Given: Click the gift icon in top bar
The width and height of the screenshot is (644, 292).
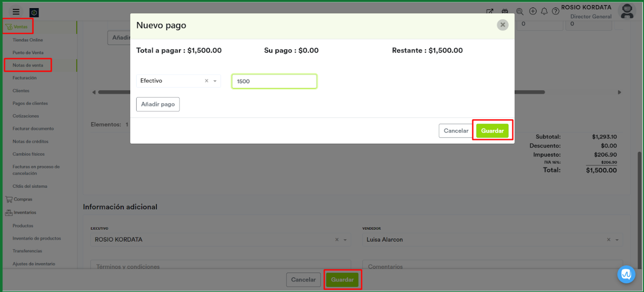Looking at the screenshot, I should 505,11.
